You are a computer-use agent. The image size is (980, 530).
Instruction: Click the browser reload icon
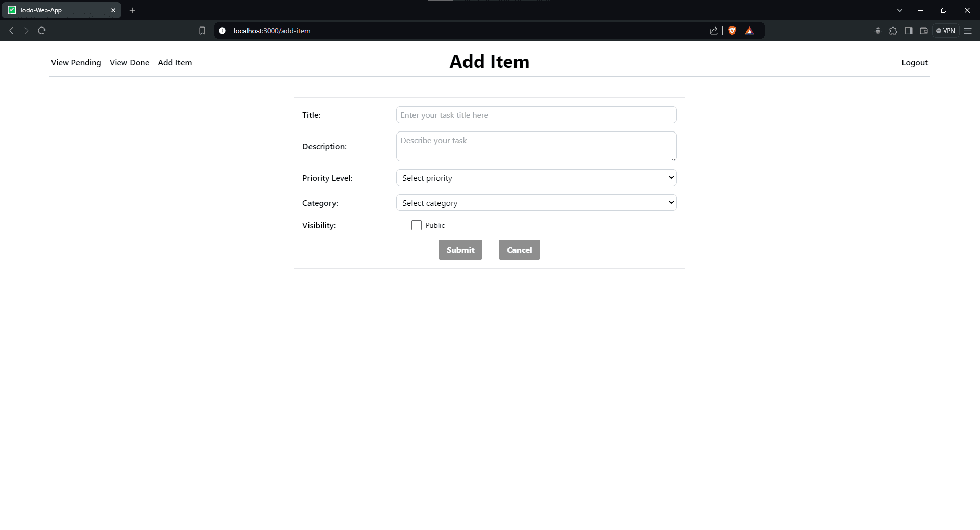point(42,31)
